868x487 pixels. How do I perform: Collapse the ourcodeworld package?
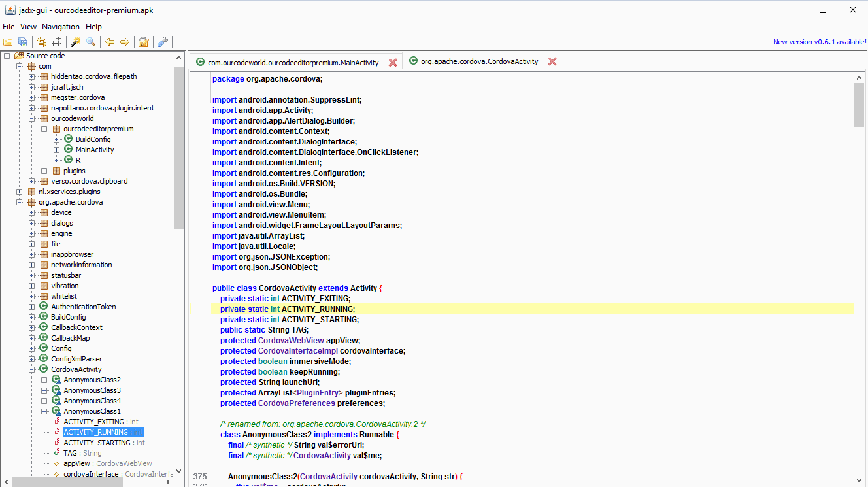pos(31,118)
